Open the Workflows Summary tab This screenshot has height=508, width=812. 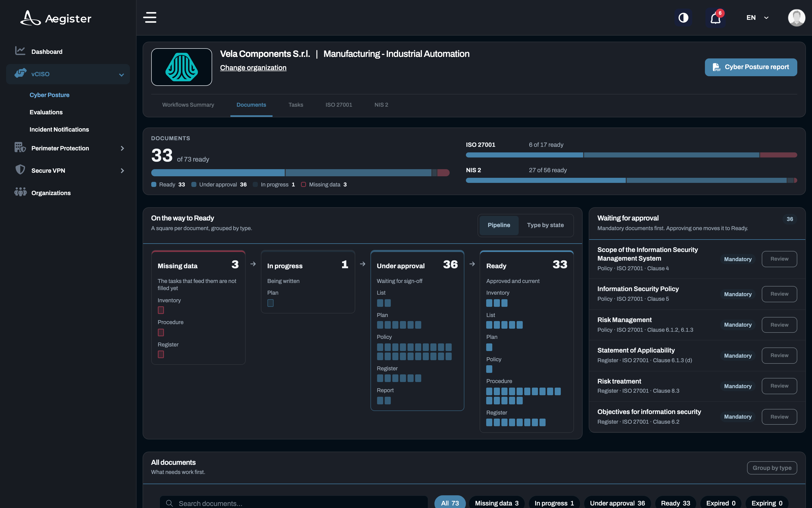188,105
